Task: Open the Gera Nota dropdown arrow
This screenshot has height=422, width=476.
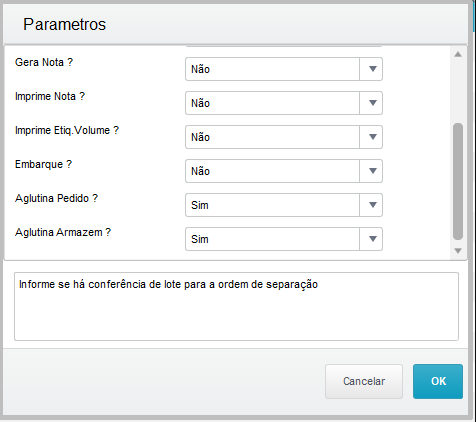Action: (x=371, y=69)
